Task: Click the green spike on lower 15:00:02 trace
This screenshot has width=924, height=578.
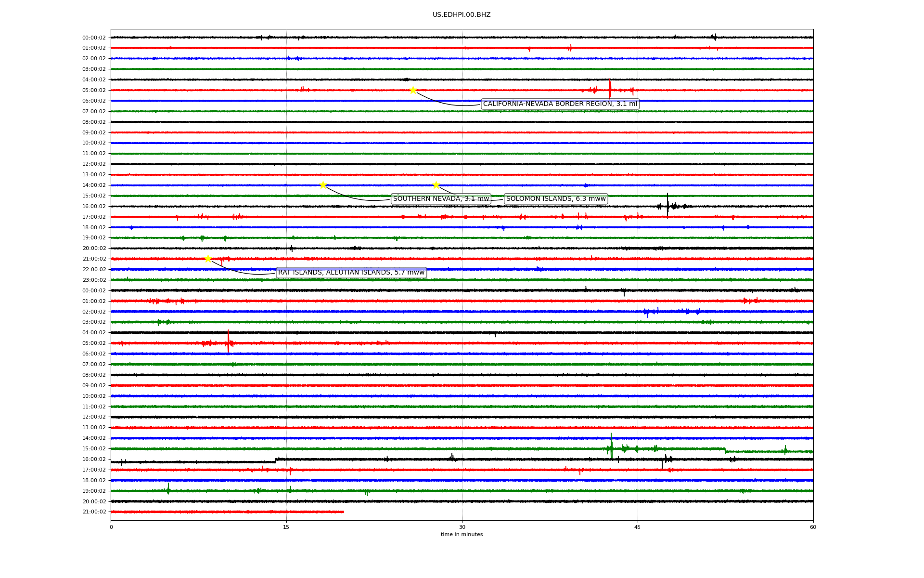Action: pyautogui.click(x=611, y=446)
